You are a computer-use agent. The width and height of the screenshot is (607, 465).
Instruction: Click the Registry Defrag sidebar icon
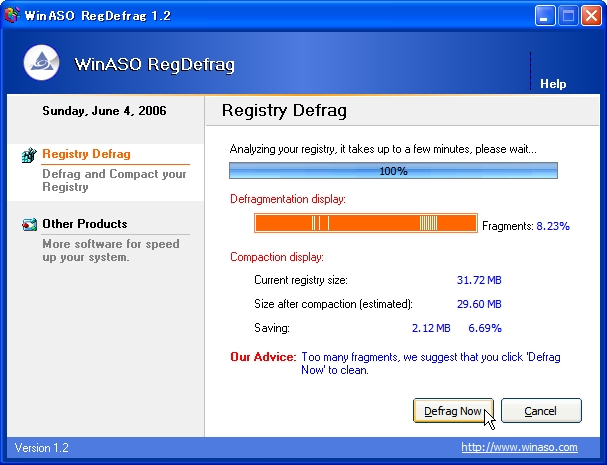tap(29, 155)
